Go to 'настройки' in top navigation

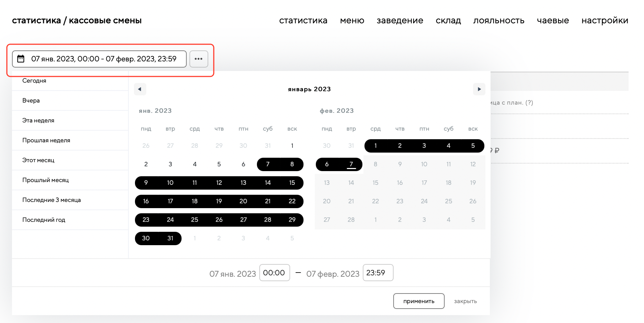click(x=605, y=21)
